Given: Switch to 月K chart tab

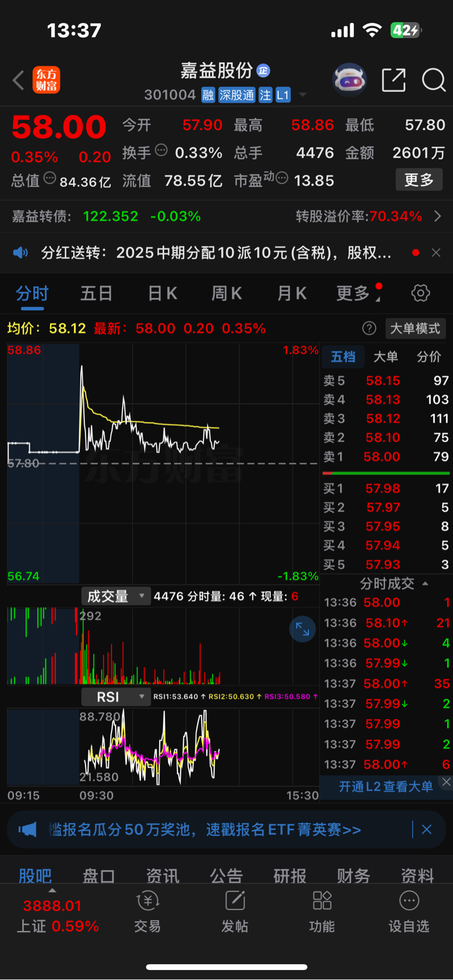Looking at the screenshot, I should 291,293.
